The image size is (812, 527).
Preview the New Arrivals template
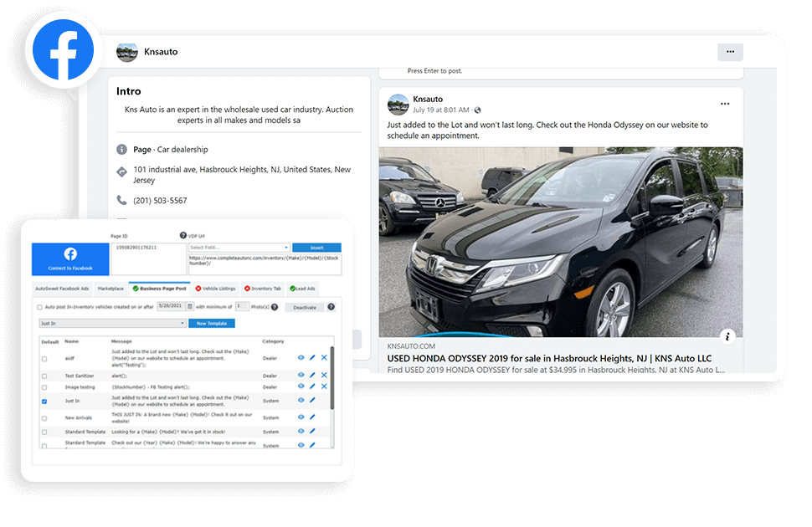(x=301, y=417)
